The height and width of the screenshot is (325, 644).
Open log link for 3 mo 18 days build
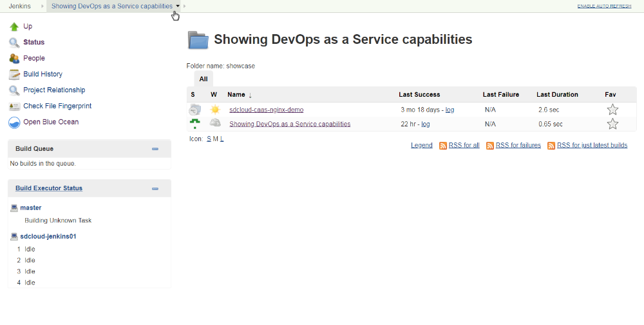450,110
